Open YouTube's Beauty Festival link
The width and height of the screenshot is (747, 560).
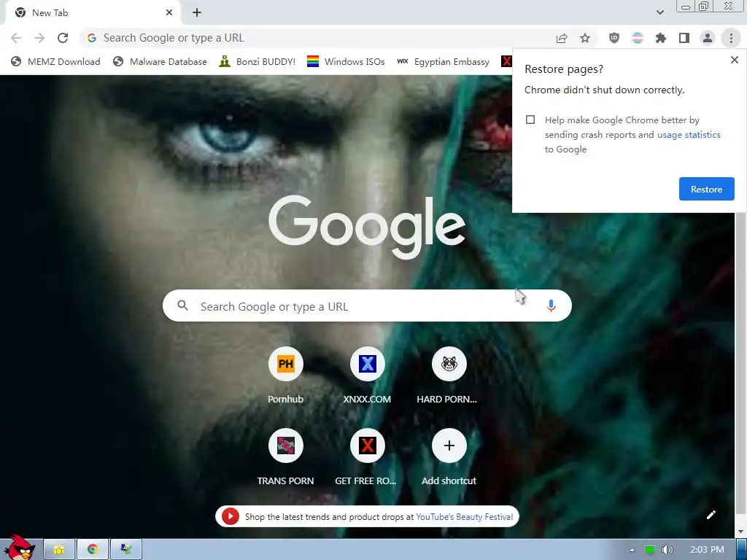pos(465,517)
